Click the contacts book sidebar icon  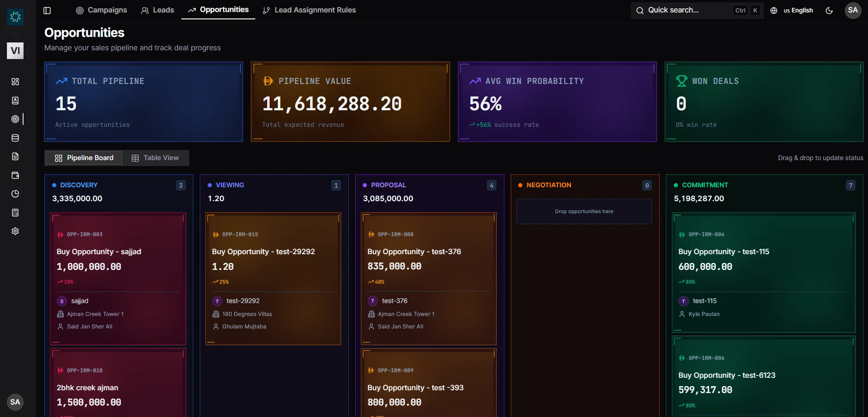click(15, 101)
